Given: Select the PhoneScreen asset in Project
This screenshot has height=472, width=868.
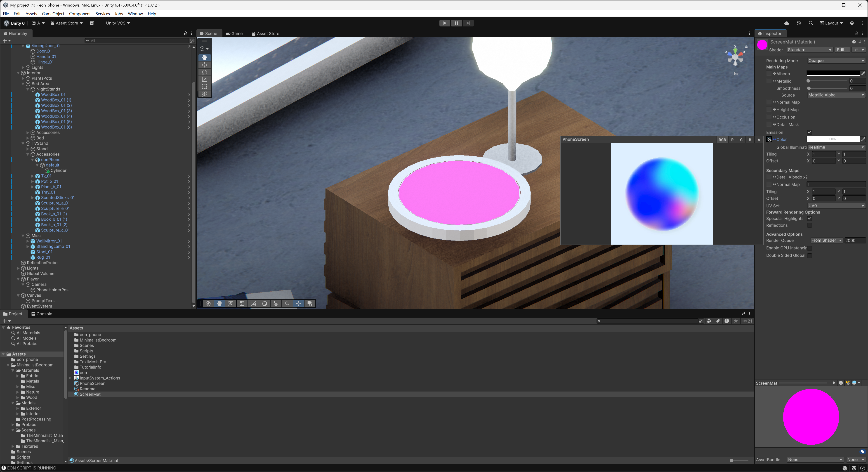Looking at the screenshot, I should 92,383.
